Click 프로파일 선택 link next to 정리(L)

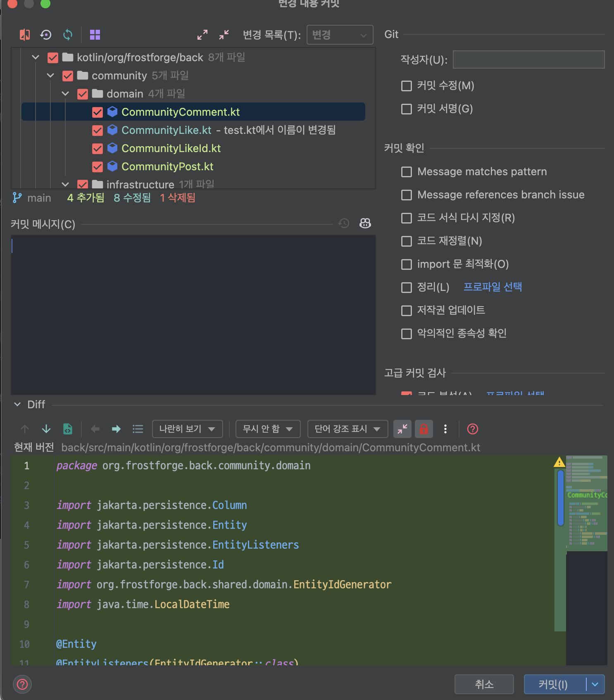[x=493, y=287]
